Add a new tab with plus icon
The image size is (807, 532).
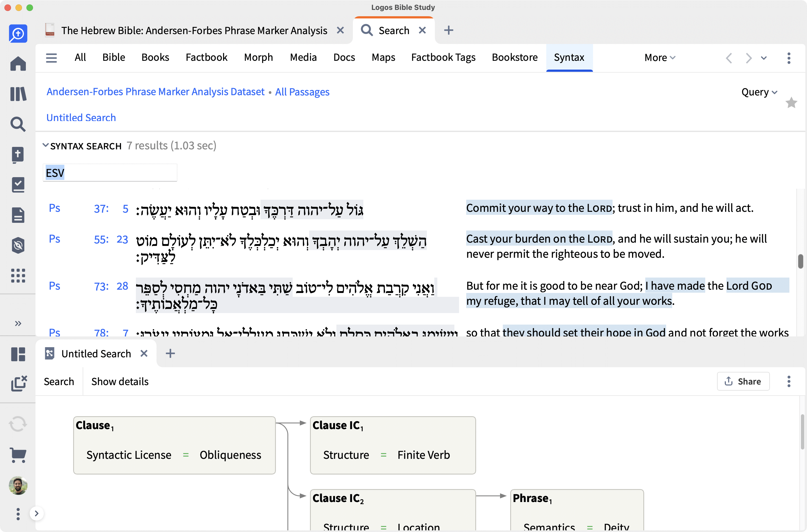click(448, 31)
